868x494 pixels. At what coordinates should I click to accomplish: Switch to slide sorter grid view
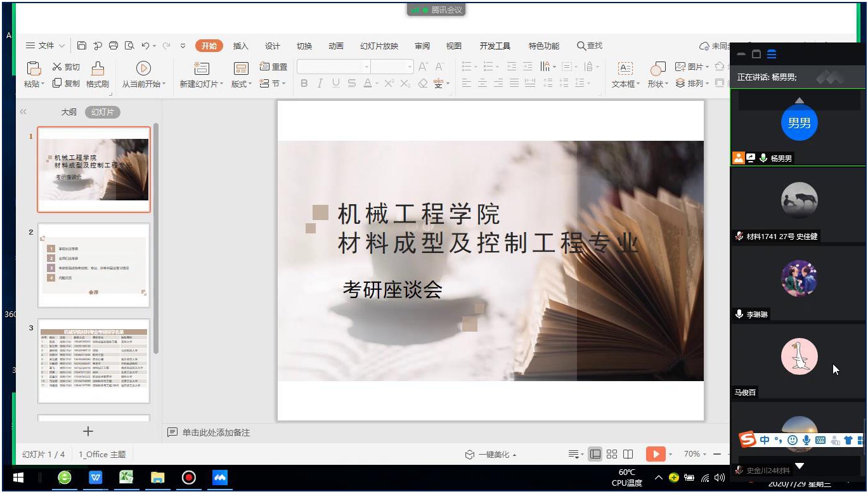(612, 454)
